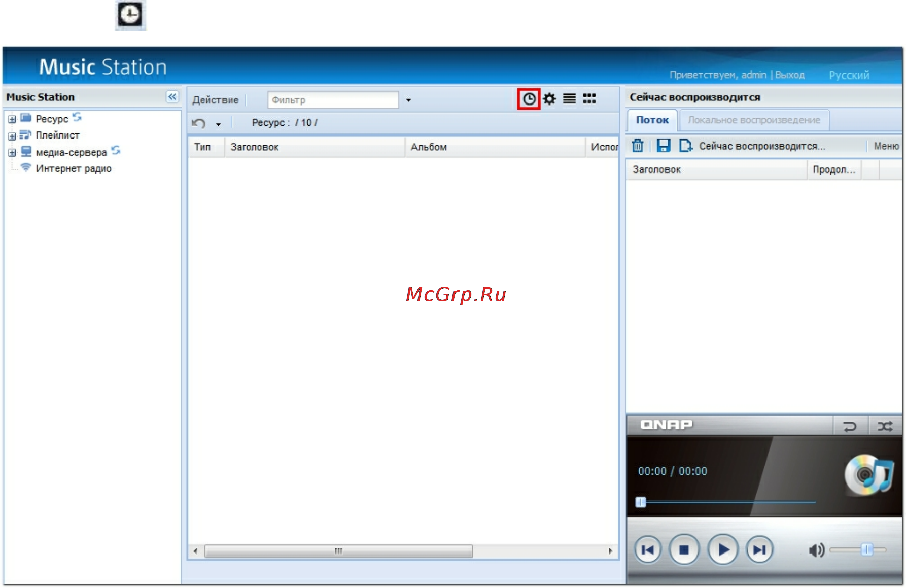Open the back history dropdown arrow
Screen dimensions: 906x588
[219, 124]
